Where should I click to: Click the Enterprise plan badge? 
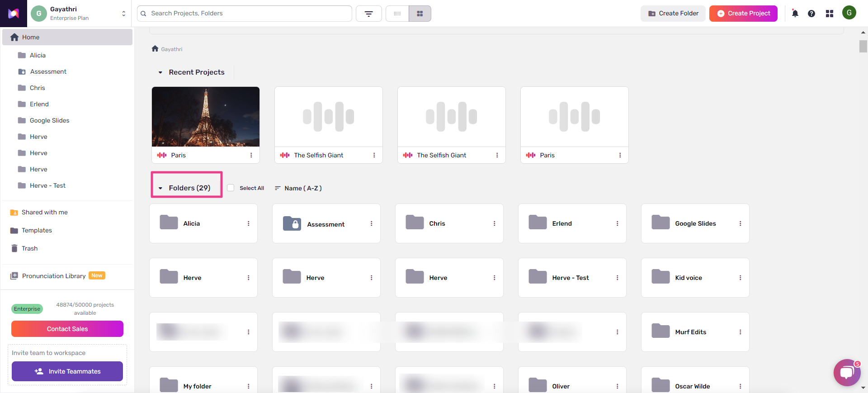[27, 309]
